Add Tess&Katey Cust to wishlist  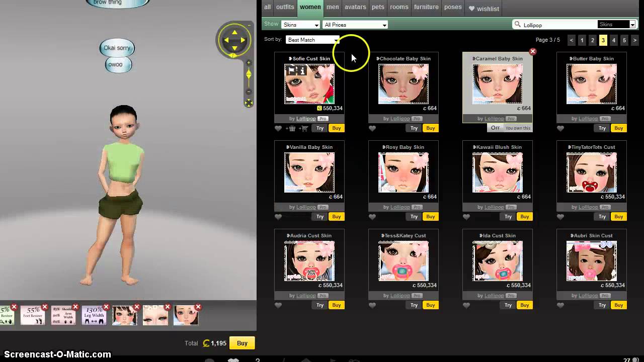pyautogui.click(x=372, y=305)
